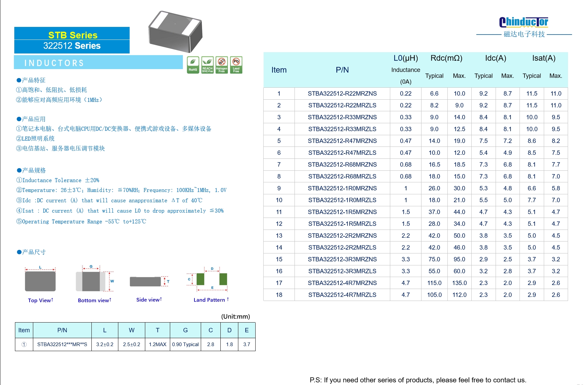Click the G value 0.90 Typical

point(185,344)
